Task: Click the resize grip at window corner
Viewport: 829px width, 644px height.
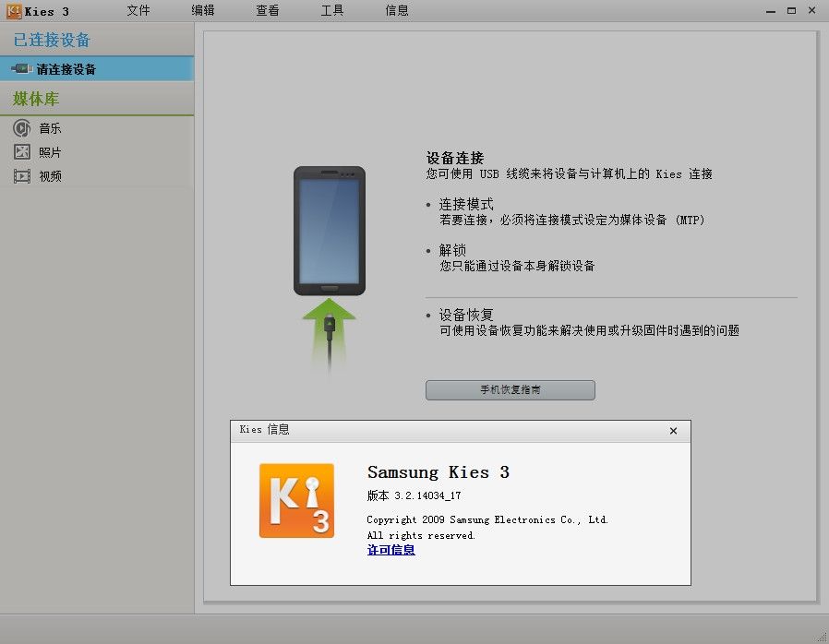Action: [x=823, y=638]
